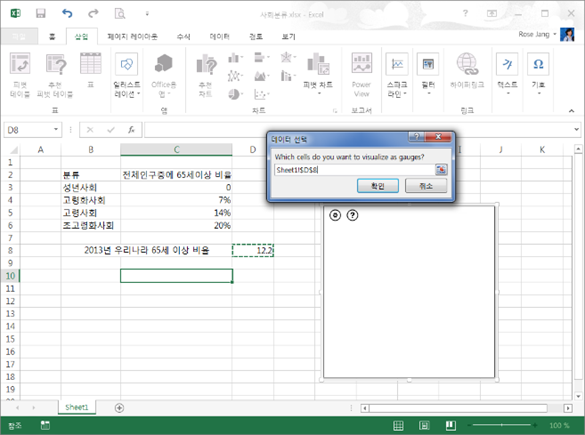The width and height of the screenshot is (585, 435).
Task: Open the Charts group dialog launcher
Action: 335,111
